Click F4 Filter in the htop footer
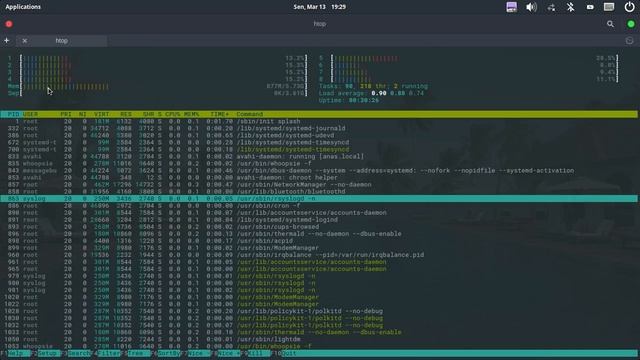The image size is (640, 360). coord(106,353)
